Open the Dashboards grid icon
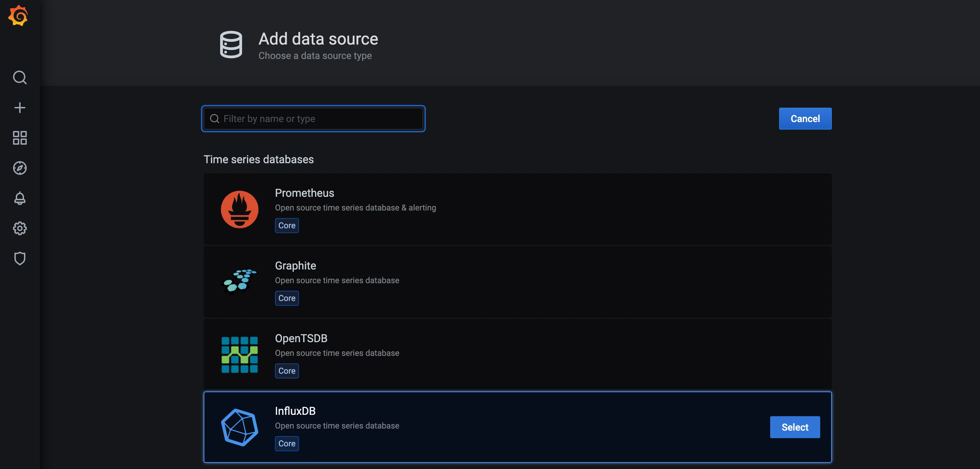This screenshot has width=980, height=469. [x=20, y=138]
